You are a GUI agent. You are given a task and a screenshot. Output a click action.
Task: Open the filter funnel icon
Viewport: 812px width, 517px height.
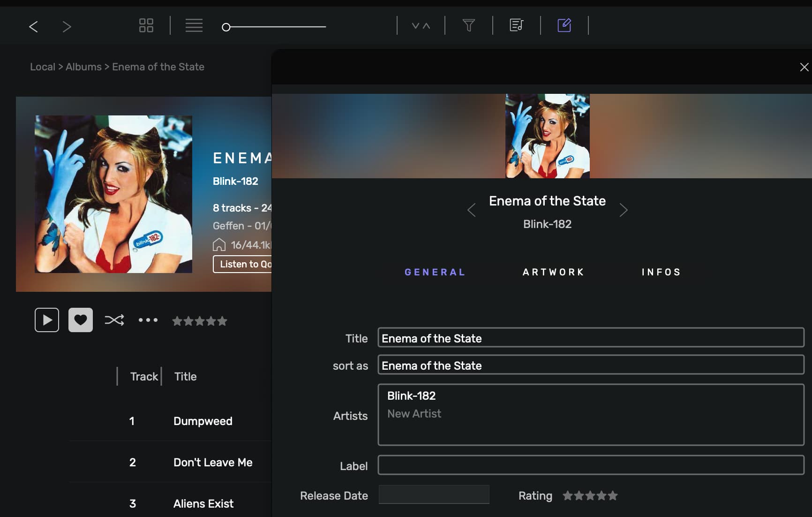pyautogui.click(x=469, y=25)
